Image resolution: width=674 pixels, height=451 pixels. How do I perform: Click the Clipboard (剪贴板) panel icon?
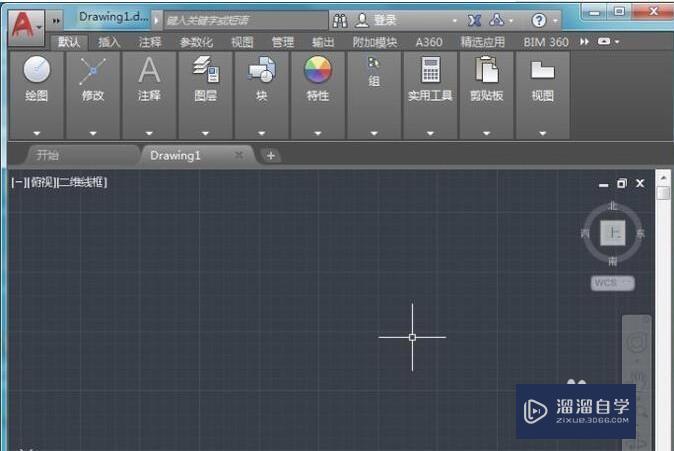pos(486,69)
